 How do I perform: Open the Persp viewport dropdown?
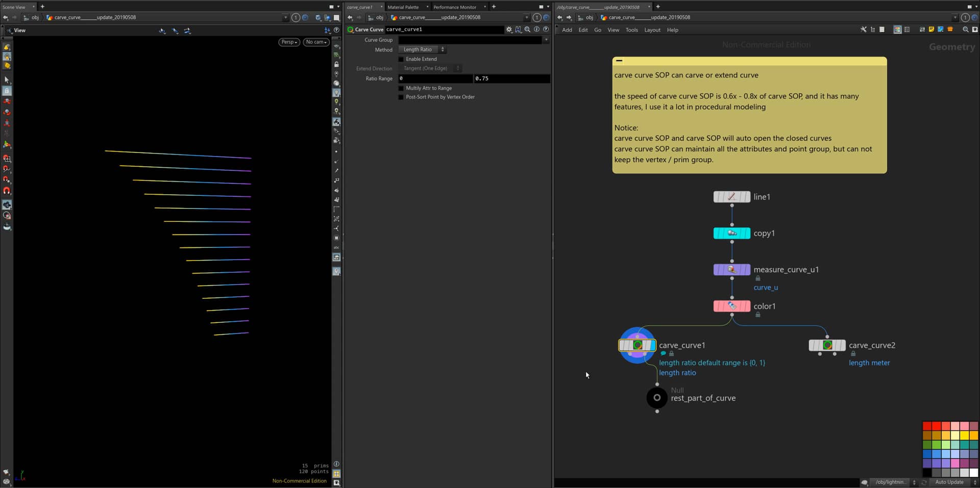tap(289, 42)
